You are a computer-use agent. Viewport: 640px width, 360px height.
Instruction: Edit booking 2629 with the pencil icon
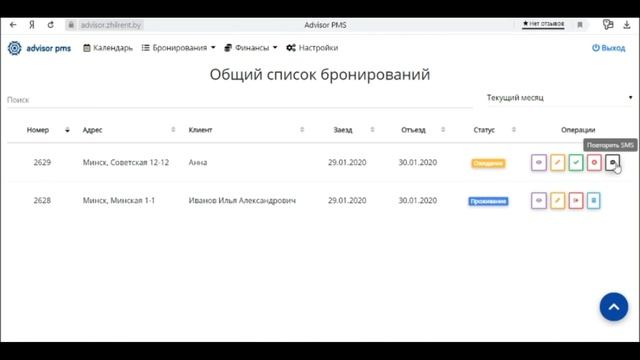coord(558,162)
